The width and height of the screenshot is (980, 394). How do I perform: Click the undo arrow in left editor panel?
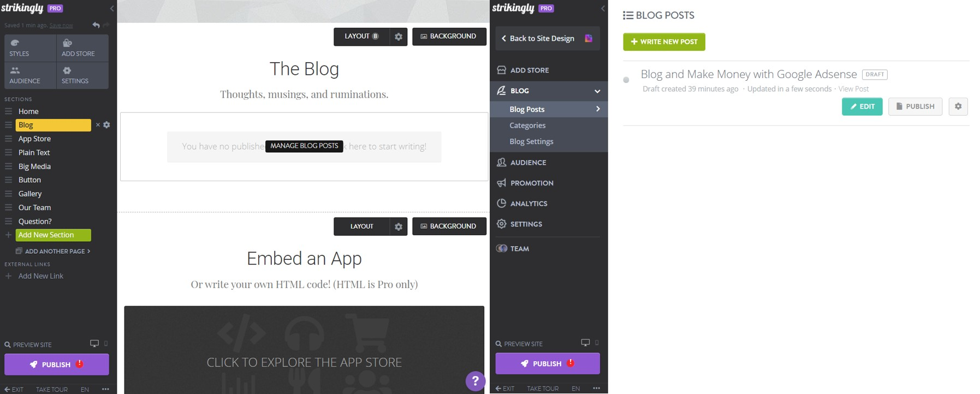96,25
